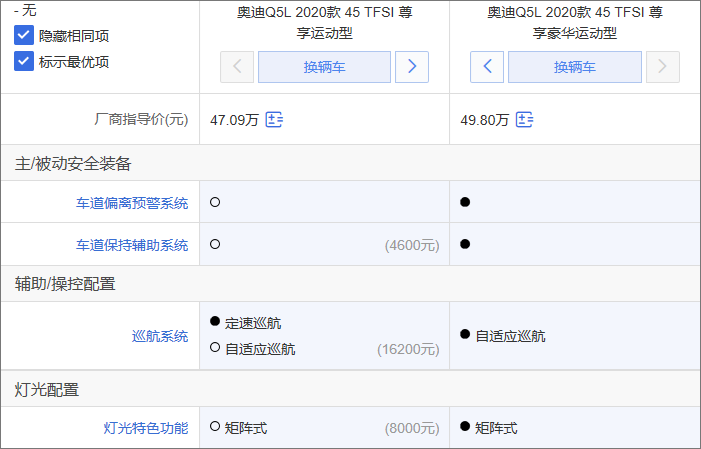701x449 pixels.
Task: Click the disabled right arrow in 尊享豪华运动型 column
Action: [663, 67]
